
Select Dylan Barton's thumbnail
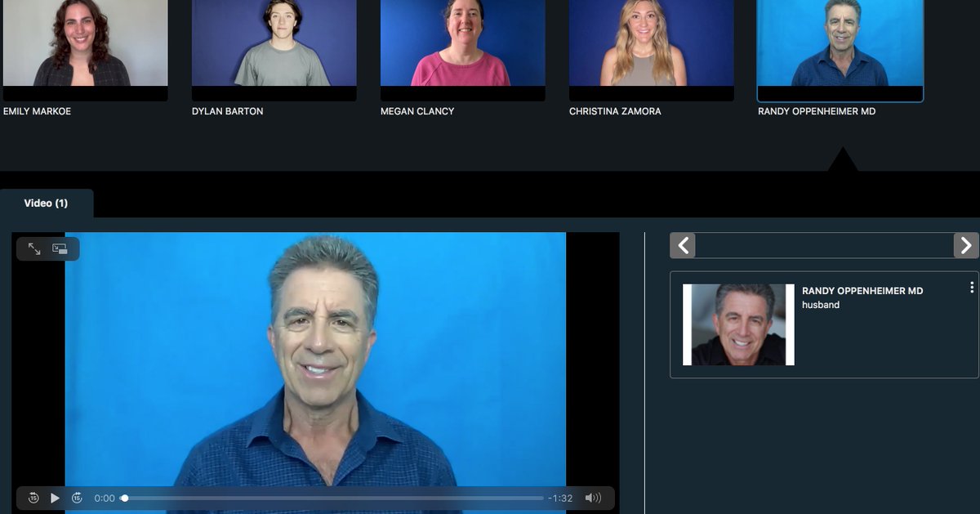click(x=274, y=50)
